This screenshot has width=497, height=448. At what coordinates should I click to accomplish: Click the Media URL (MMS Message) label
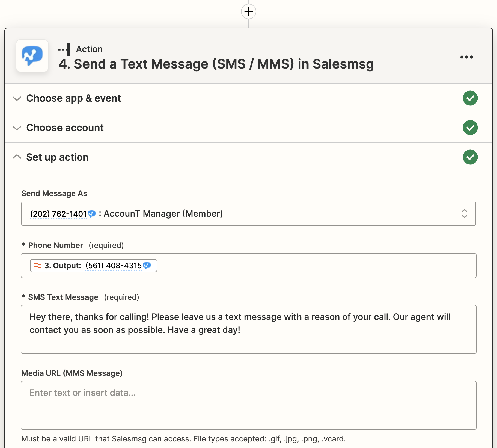72,373
